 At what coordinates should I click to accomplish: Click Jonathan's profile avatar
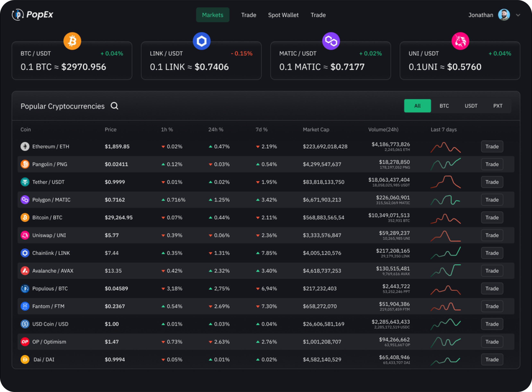click(504, 15)
